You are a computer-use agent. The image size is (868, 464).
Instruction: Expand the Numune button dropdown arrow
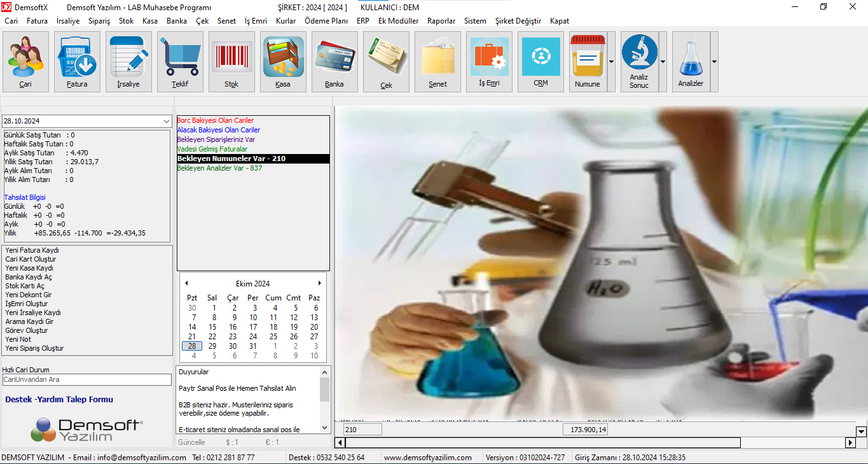point(611,62)
